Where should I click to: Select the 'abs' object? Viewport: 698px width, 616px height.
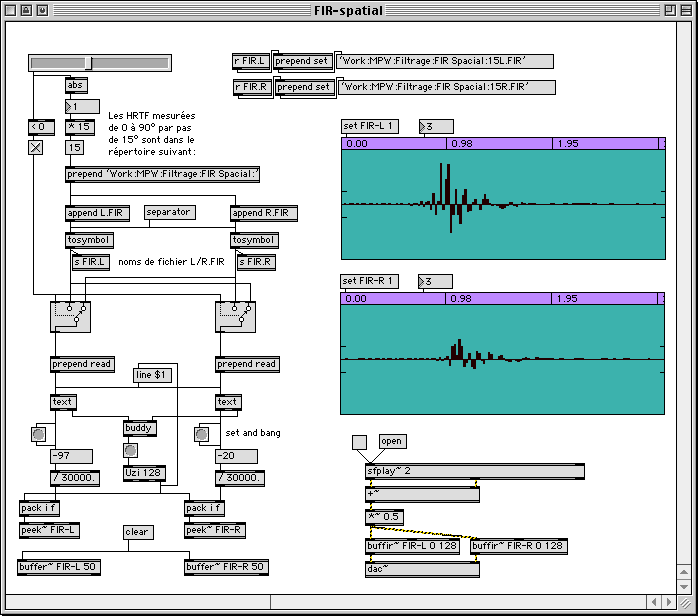click(76, 85)
